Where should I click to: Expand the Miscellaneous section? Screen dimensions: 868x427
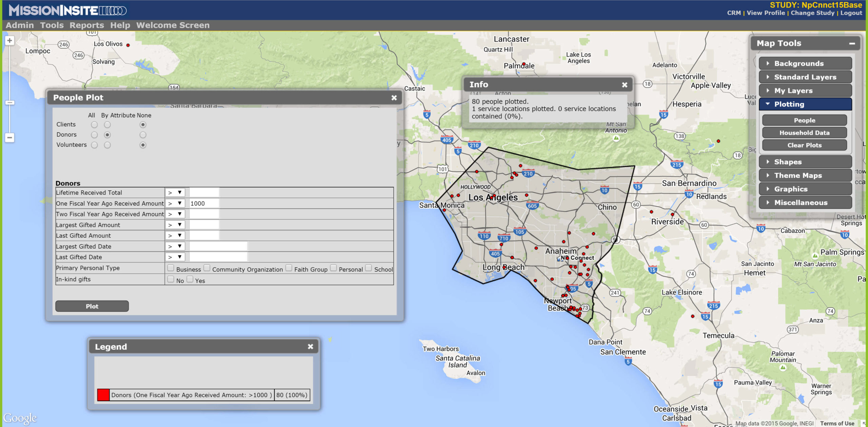[805, 202]
